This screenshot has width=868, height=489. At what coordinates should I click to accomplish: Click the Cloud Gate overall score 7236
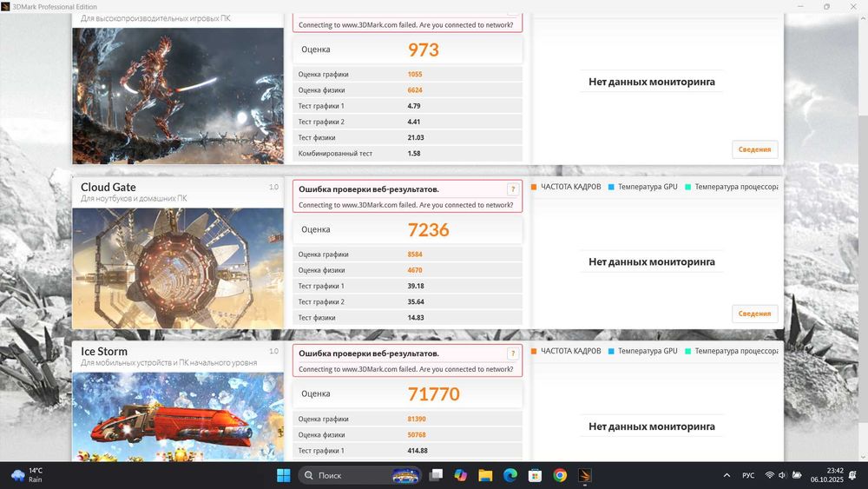tap(429, 230)
